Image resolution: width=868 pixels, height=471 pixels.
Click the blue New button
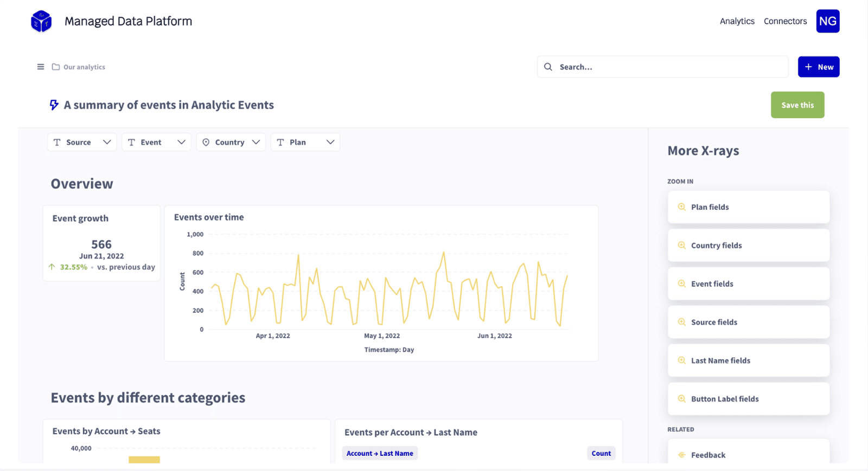(818, 67)
